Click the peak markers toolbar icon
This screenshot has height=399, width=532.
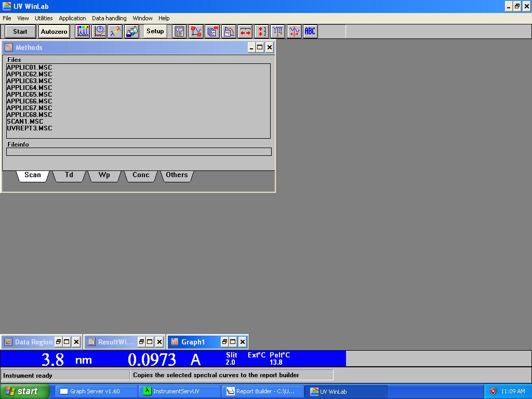(x=277, y=31)
